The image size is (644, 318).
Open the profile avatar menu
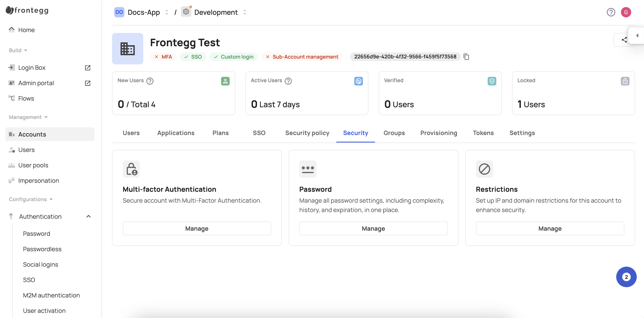point(626,12)
